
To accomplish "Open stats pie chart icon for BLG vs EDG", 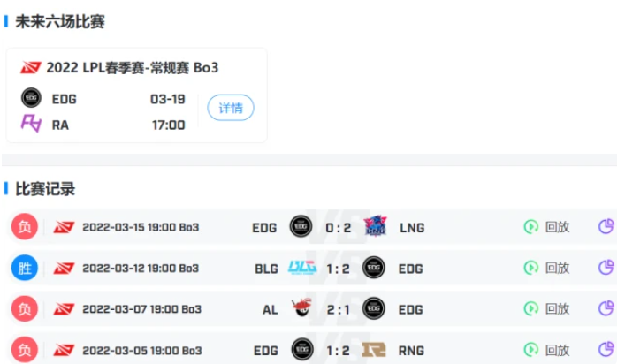I will pos(606,267).
